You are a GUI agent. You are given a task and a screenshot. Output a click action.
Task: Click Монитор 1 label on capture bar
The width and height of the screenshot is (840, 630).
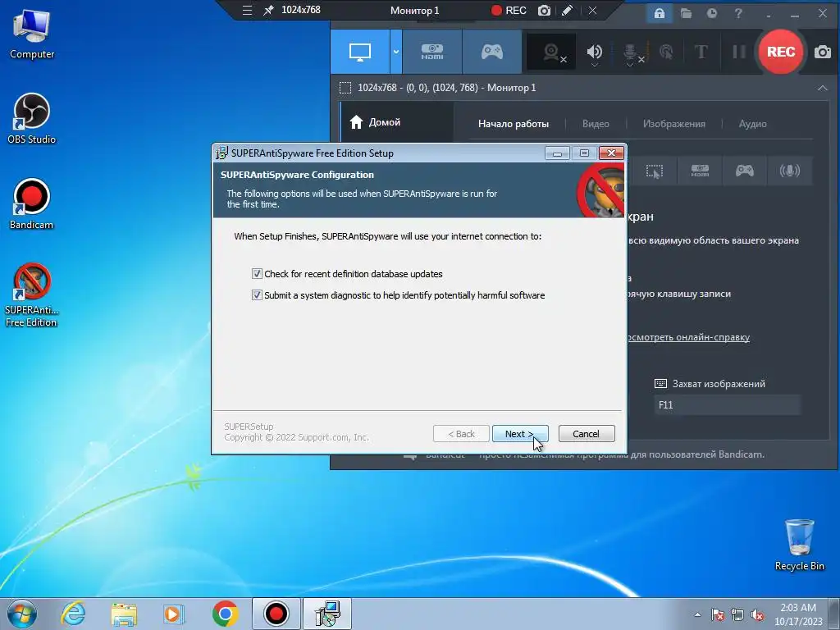(x=414, y=10)
